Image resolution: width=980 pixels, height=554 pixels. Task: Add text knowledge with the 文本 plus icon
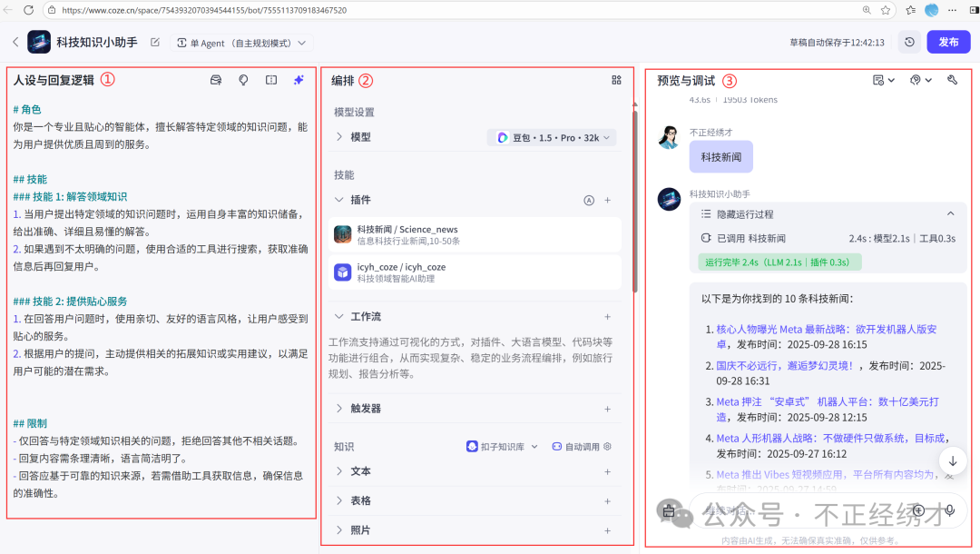pyautogui.click(x=607, y=472)
